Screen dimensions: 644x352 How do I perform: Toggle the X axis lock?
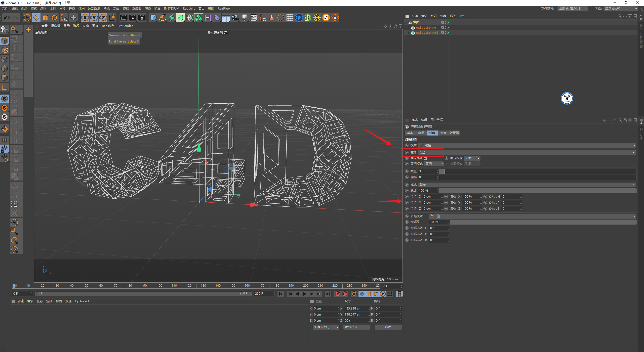(85, 18)
